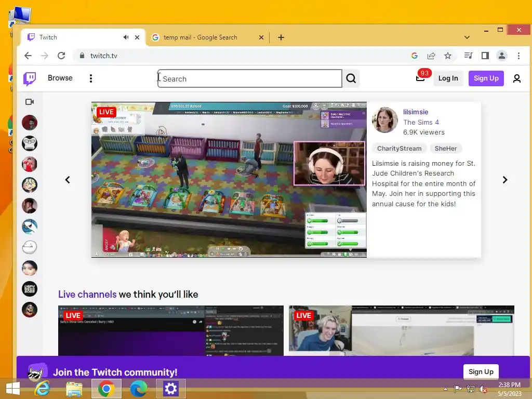Open the three-dot more menu next to Browse
This screenshot has width=532, height=399.
pos(90,78)
